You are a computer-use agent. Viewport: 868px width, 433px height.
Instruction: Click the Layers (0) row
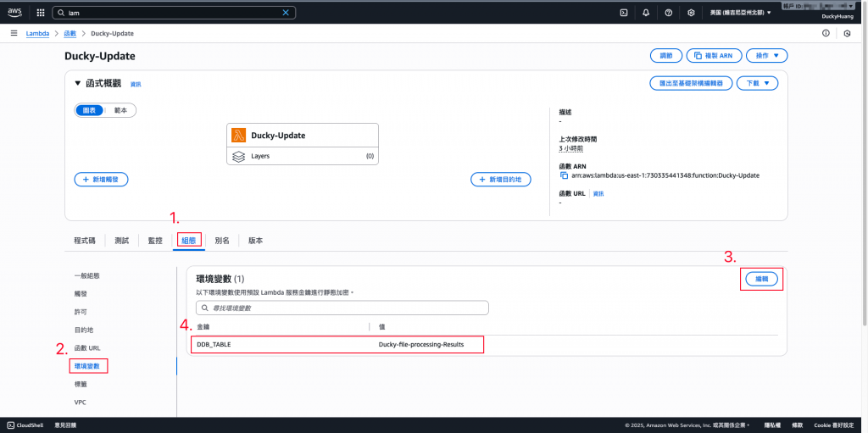[x=303, y=156]
